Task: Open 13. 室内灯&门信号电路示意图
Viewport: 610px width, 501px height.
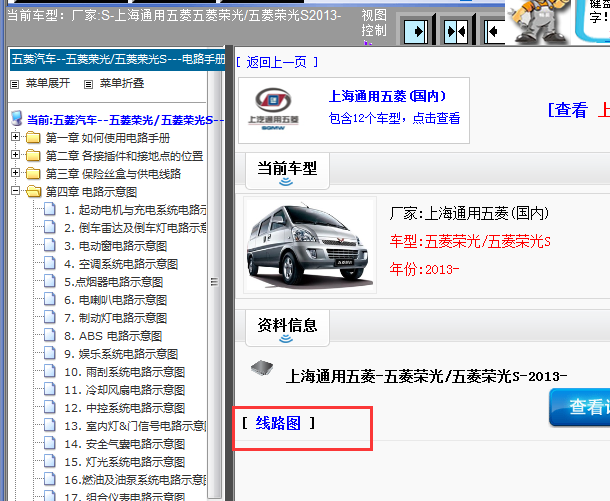Action: pos(135,426)
